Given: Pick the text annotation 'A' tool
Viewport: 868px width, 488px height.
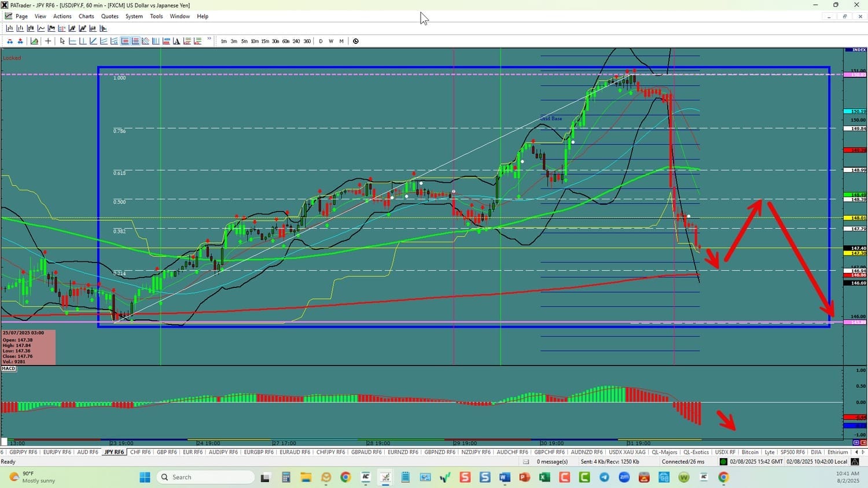Looking at the screenshot, I should 176,41.
